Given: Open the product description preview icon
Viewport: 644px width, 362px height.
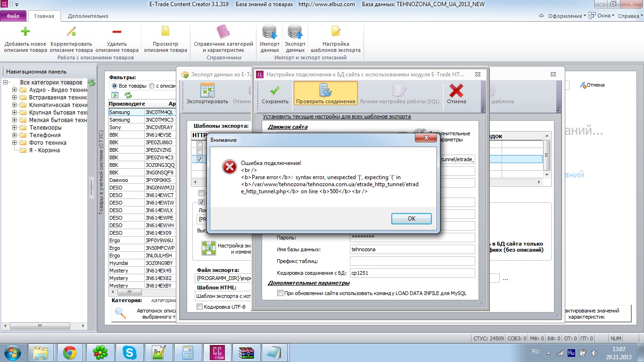Looking at the screenshot, I should point(165,32).
